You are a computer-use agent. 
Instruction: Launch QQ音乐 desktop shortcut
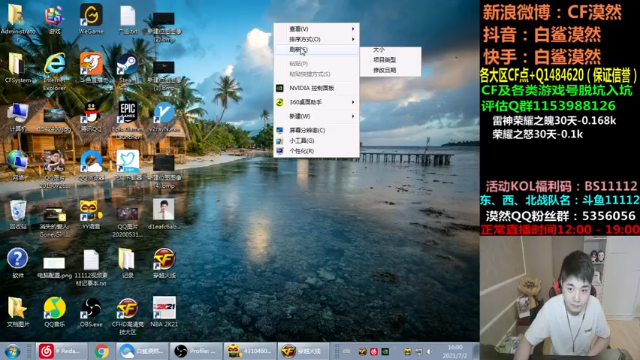[x=54, y=311]
